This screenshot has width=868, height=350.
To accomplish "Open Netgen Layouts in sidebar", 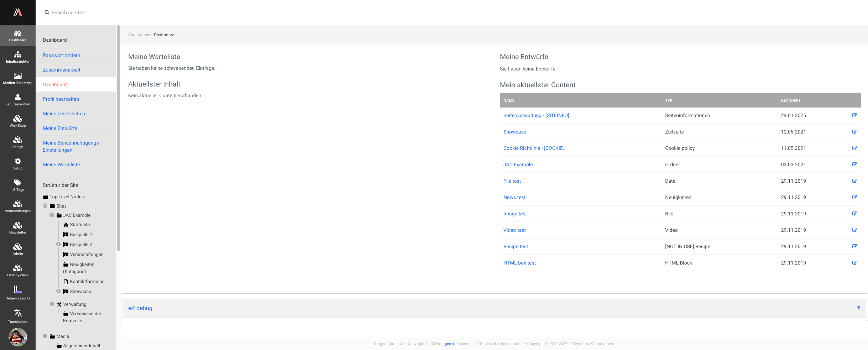I will [17, 293].
